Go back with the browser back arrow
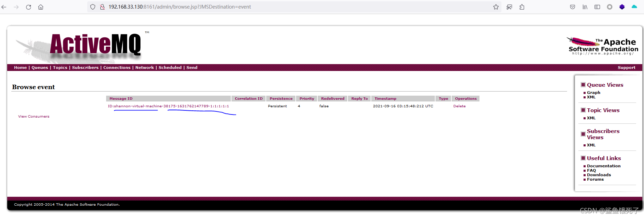Image resolution: width=644 pixels, height=217 pixels. pyautogui.click(x=4, y=7)
